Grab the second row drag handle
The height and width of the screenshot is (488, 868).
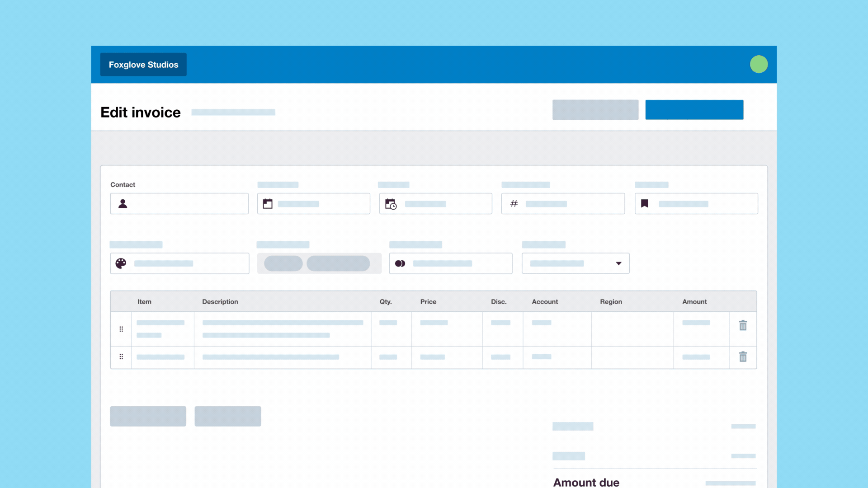(121, 357)
